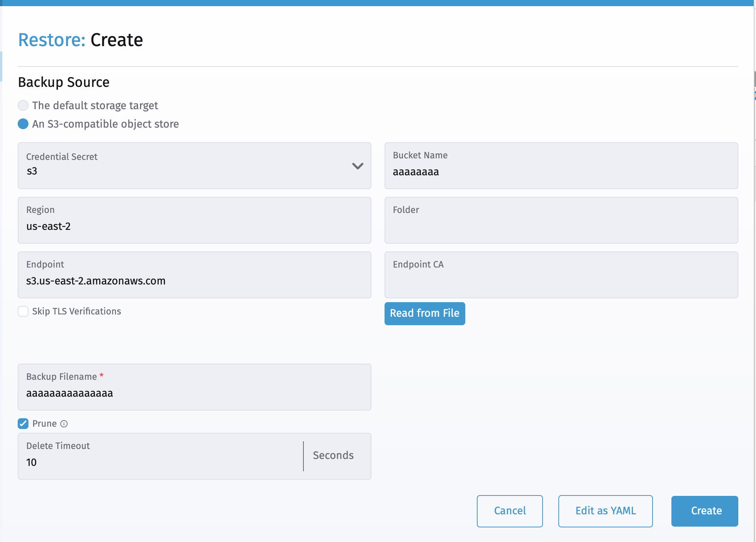The image size is (756, 542).
Task: Edit the Endpoint text field
Action: [x=194, y=281]
